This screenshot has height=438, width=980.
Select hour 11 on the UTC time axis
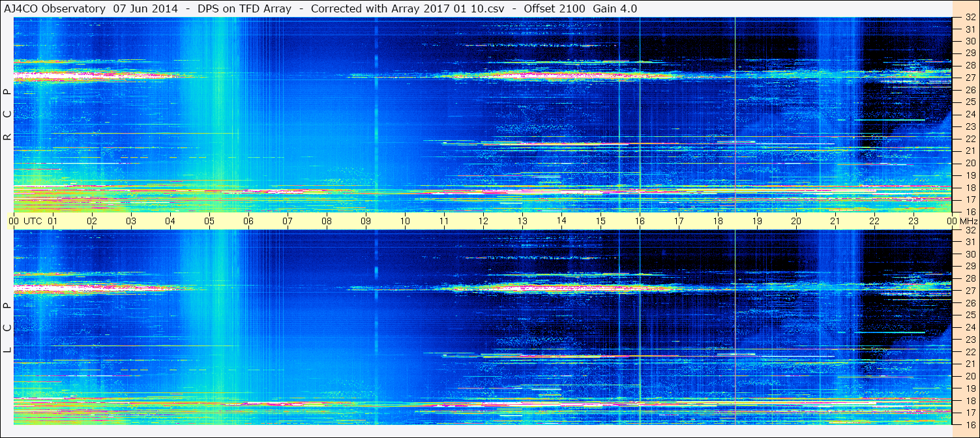(444, 221)
